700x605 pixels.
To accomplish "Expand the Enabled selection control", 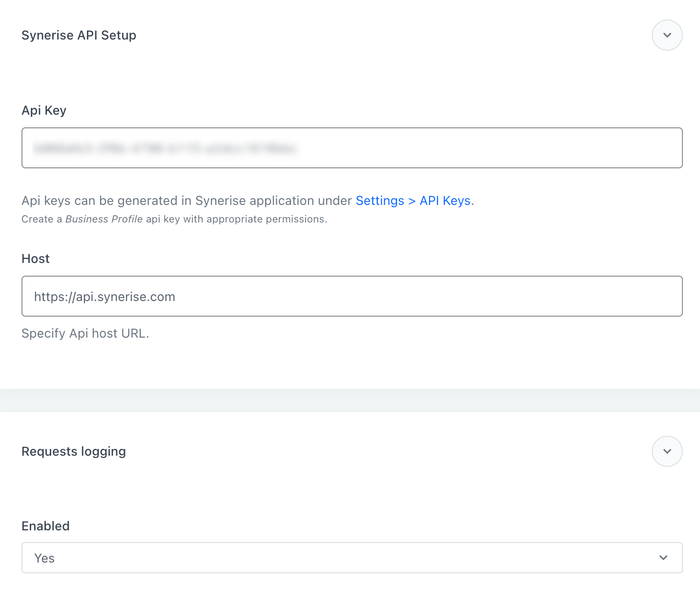I will pyautogui.click(x=351, y=558).
